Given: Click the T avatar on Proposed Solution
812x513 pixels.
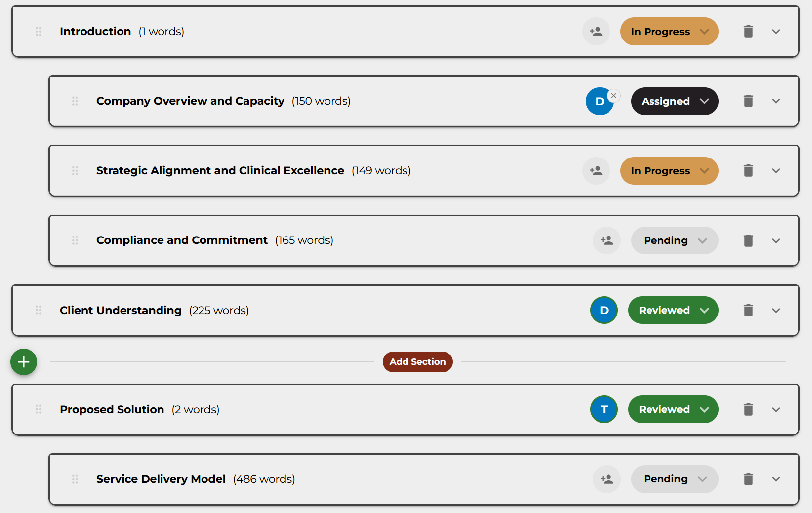Looking at the screenshot, I should [604, 409].
